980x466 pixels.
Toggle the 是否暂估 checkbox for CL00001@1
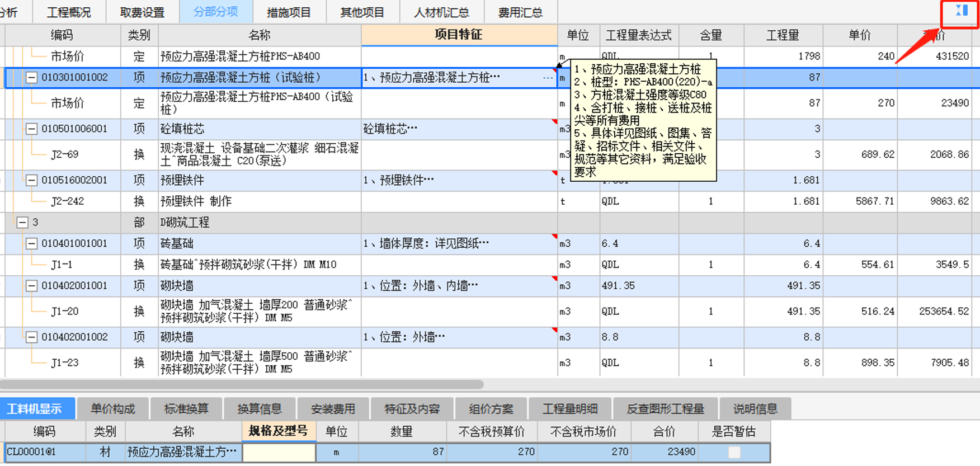tap(734, 452)
